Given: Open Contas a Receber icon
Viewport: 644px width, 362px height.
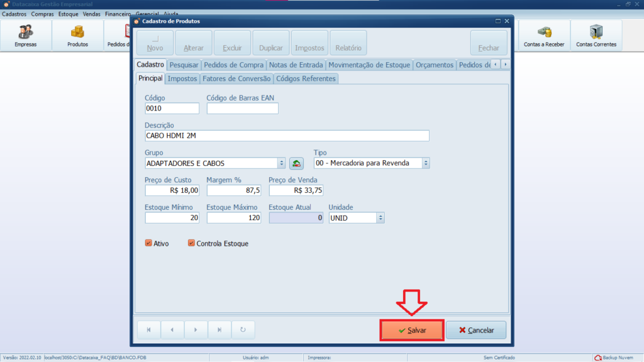Looking at the screenshot, I should click(x=544, y=35).
